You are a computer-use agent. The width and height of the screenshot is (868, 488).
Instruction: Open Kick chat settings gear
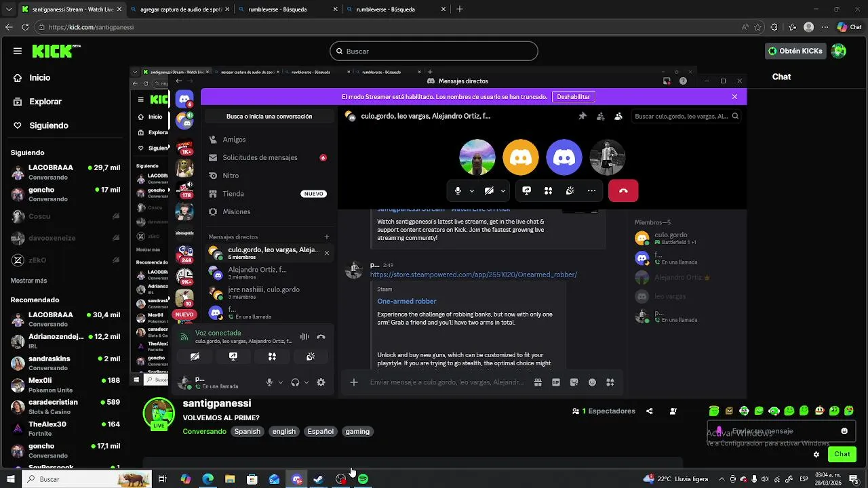816,454
